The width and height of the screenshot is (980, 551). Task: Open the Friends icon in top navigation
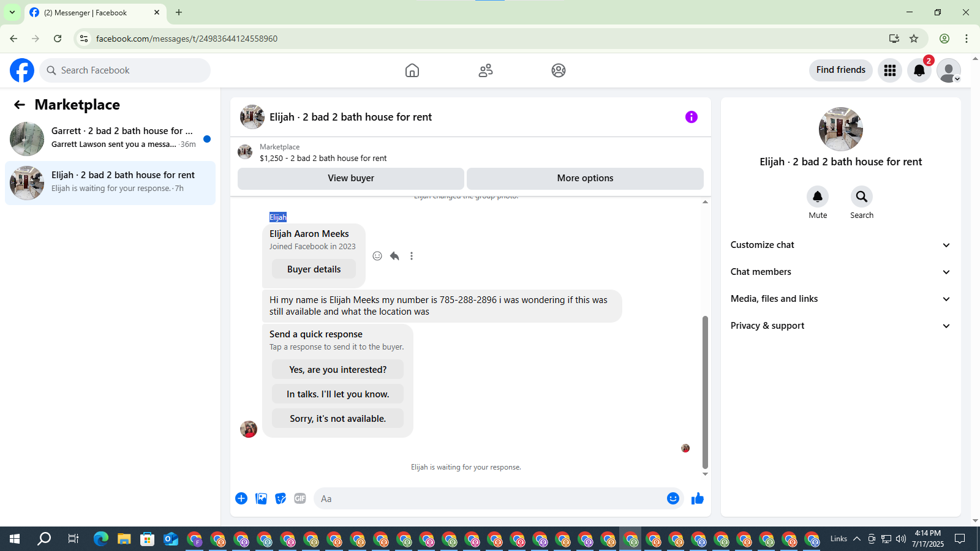point(486,70)
